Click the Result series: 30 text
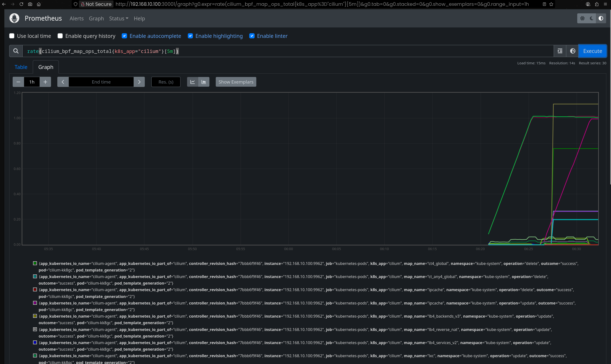Image resolution: width=611 pixels, height=364 pixels. (x=592, y=63)
